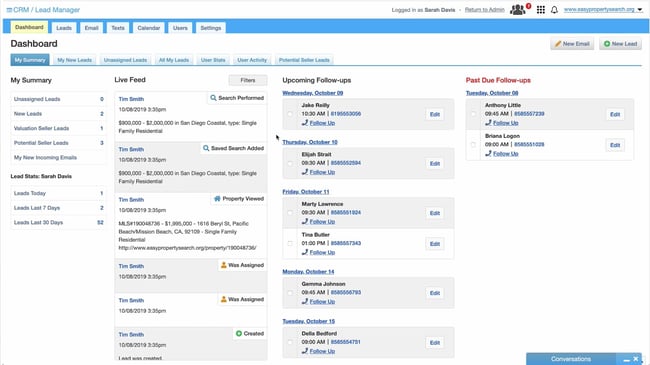The width and height of the screenshot is (650, 365).
Task: Click the hamburger menu icon beside CRM
Action: pos(9,10)
